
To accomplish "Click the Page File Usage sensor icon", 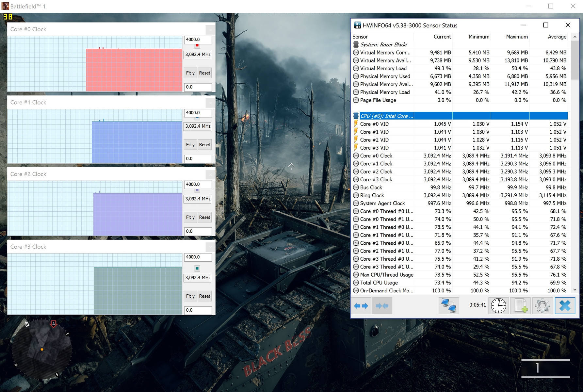I will pyautogui.click(x=356, y=100).
